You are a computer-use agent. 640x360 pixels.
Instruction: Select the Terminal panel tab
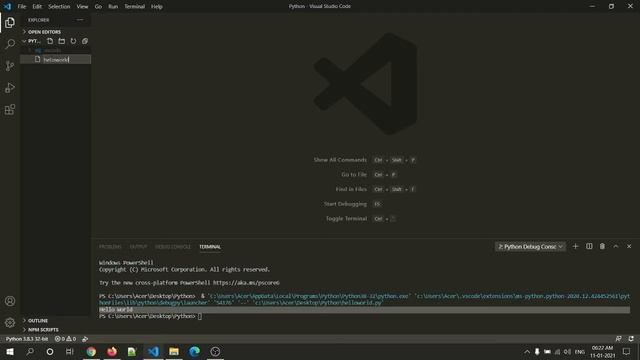point(210,247)
